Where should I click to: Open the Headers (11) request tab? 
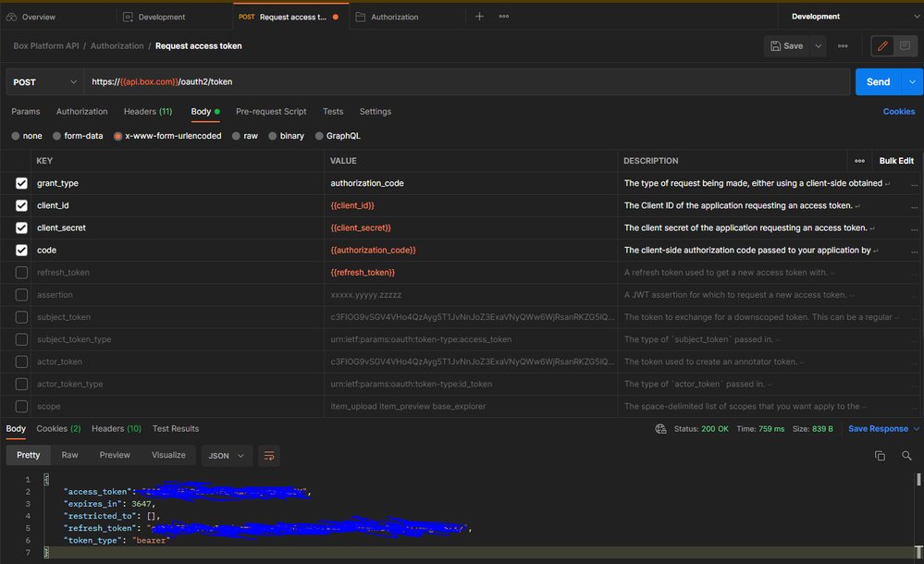tap(147, 112)
